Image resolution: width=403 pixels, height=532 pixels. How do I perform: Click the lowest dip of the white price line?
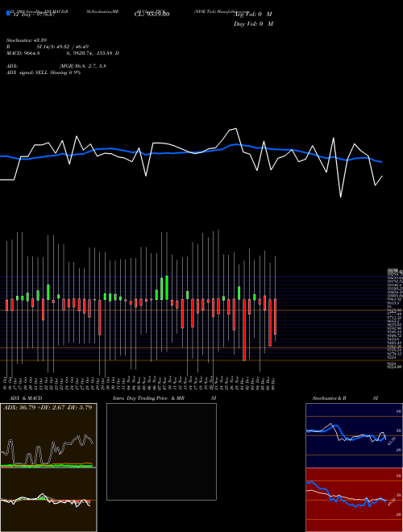point(341,197)
